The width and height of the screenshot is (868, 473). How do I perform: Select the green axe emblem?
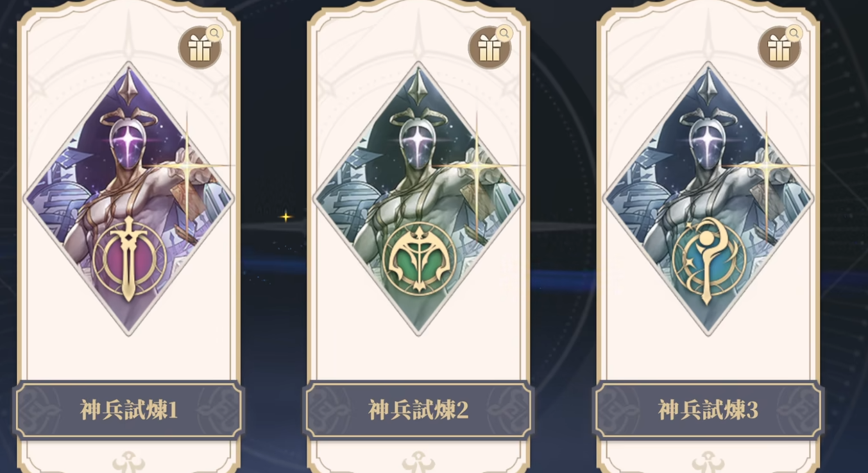click(x=420, y=259)
